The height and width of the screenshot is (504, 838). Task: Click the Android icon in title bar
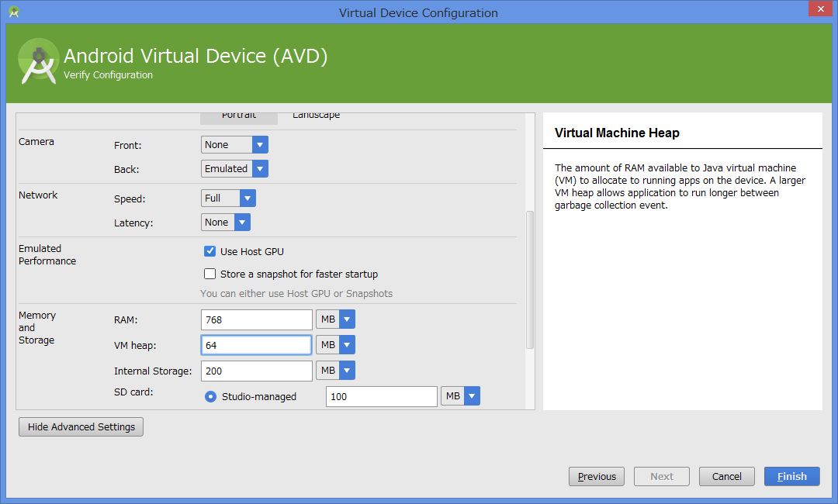[x=14, y=12]
